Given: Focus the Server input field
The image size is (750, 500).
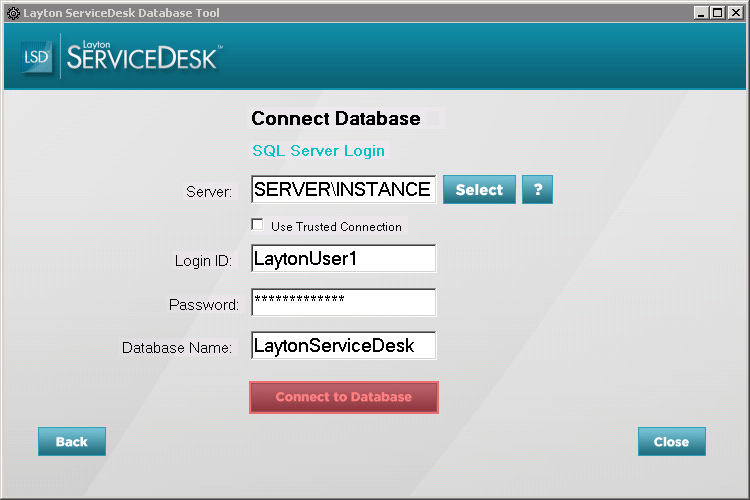Looking at the screenshot, I should tap(343, 189).
